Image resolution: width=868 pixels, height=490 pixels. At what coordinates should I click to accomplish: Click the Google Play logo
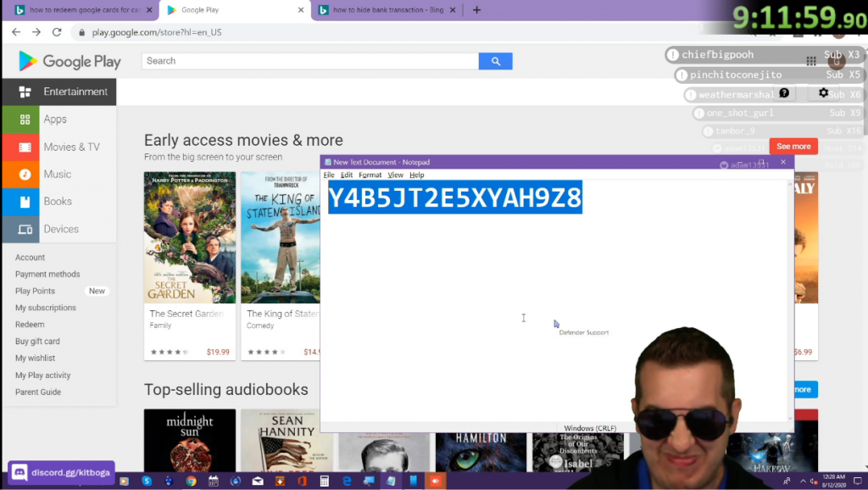pyautogui.click(x=70, y=61)
